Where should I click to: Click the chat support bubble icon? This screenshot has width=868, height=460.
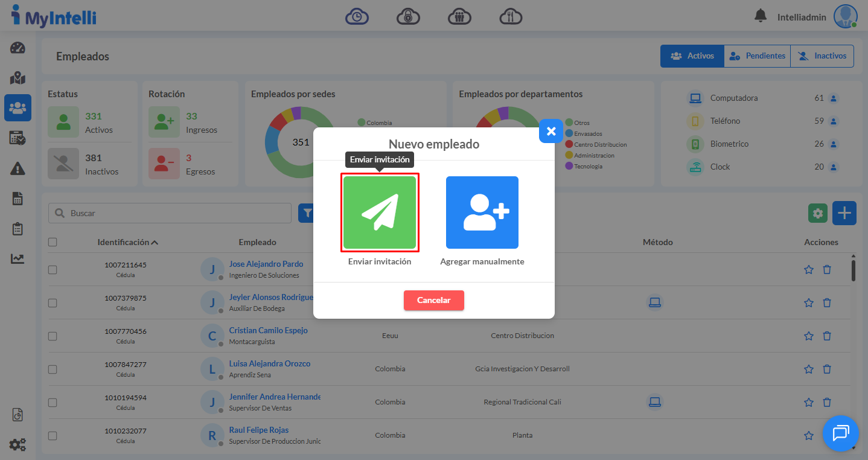pos(840,433)
